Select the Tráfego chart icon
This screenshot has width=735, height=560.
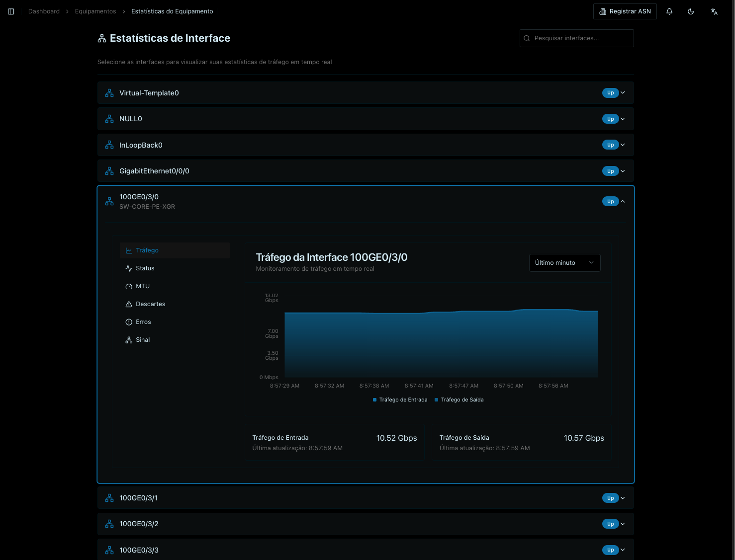[x=129, y=250]
